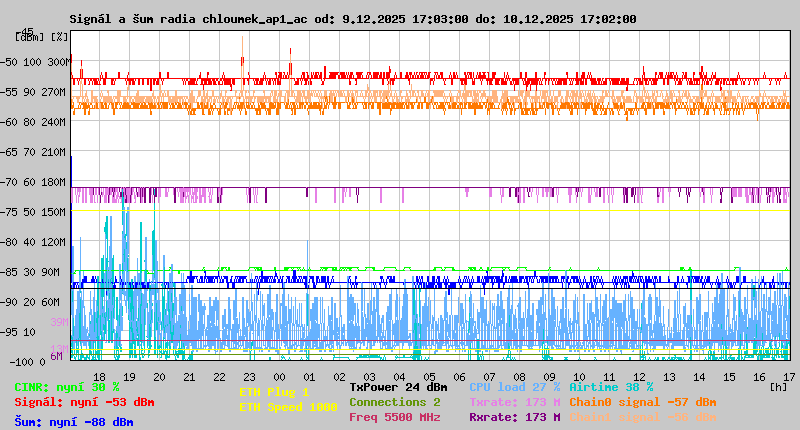Select the 'ETH Plug 1' legend label
800x430 pixels.
coord(274,392)
